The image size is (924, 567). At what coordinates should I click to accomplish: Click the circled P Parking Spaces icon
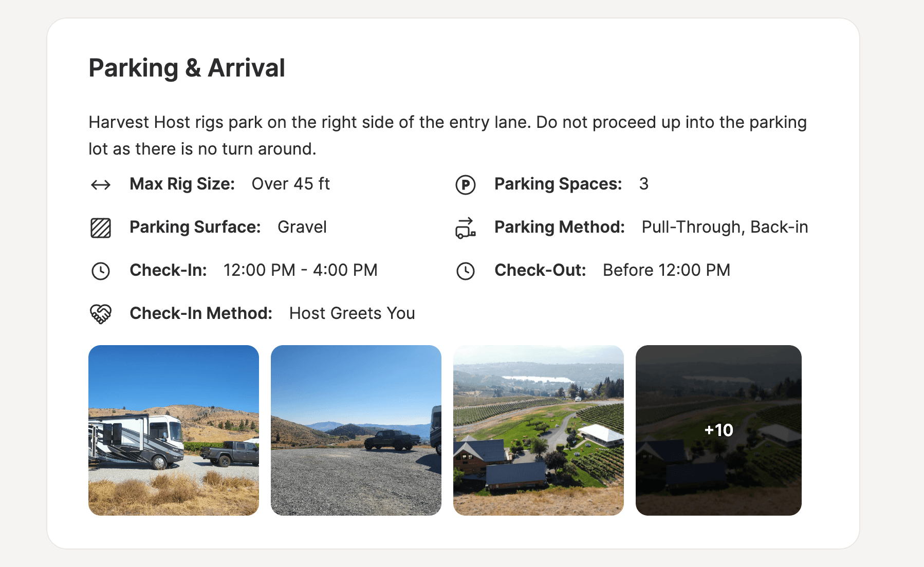[x=466, y=185]
